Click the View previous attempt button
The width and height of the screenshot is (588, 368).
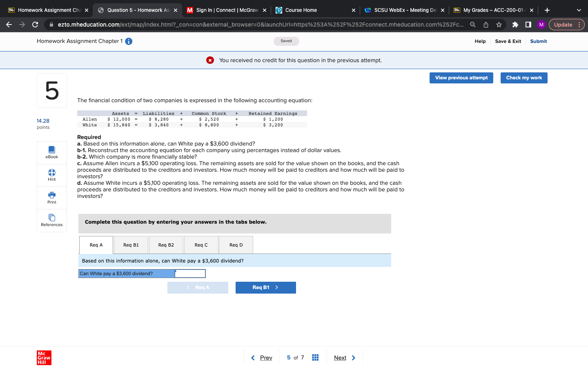[x=461, y=78]
